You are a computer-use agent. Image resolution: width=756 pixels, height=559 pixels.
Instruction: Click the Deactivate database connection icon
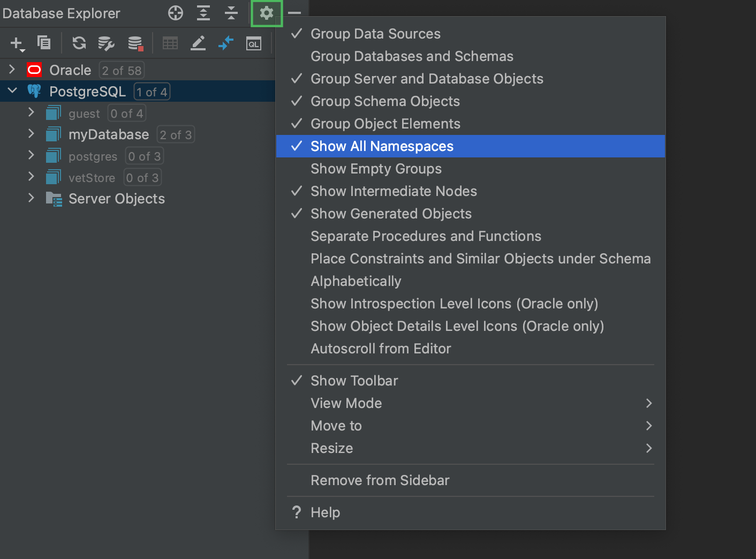coord(135,43)
